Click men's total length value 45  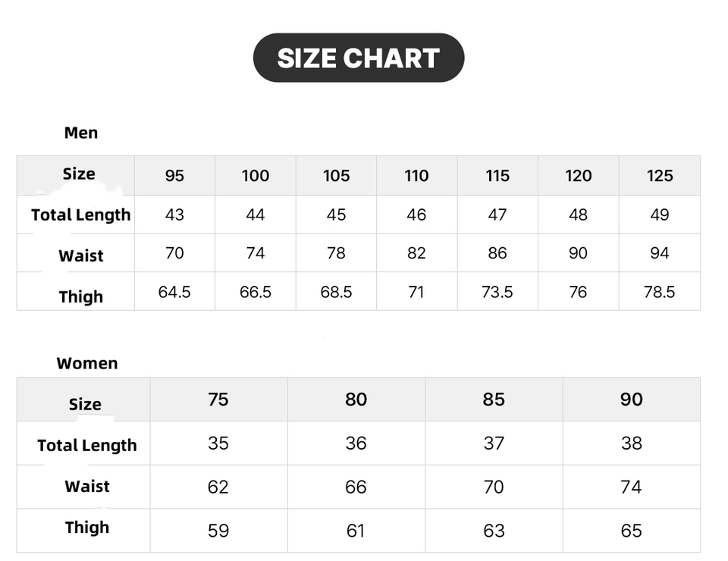[336, 215]
